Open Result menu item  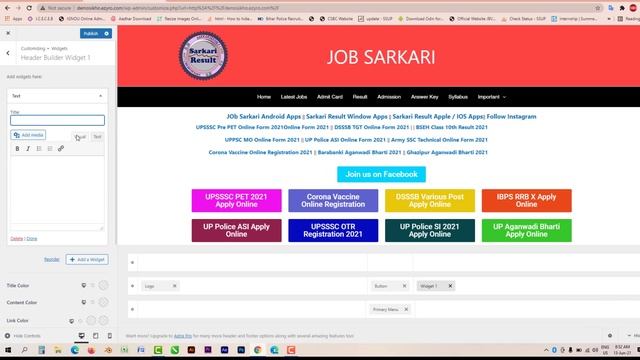(360, 97)
